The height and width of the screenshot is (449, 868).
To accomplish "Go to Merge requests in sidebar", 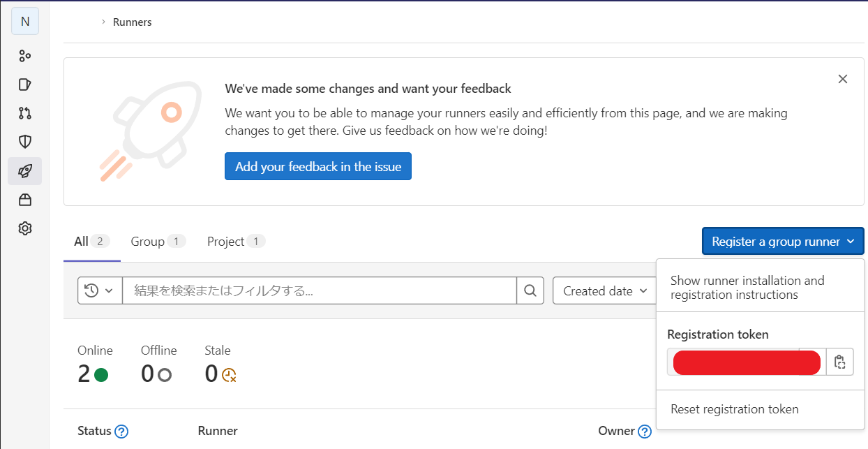I will click(25, 113).
